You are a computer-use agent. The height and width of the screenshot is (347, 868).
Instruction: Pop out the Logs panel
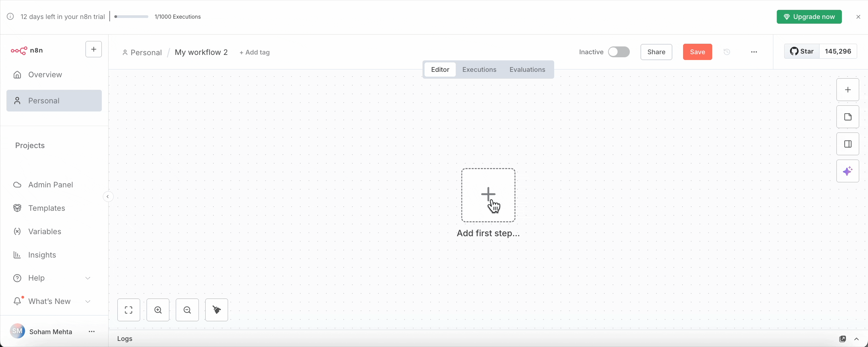843,339
